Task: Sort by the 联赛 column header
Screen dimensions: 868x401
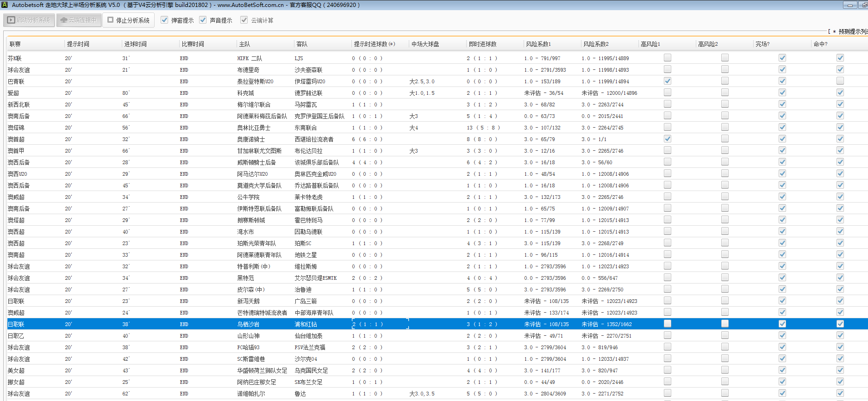Action: (x=15, y=44)
